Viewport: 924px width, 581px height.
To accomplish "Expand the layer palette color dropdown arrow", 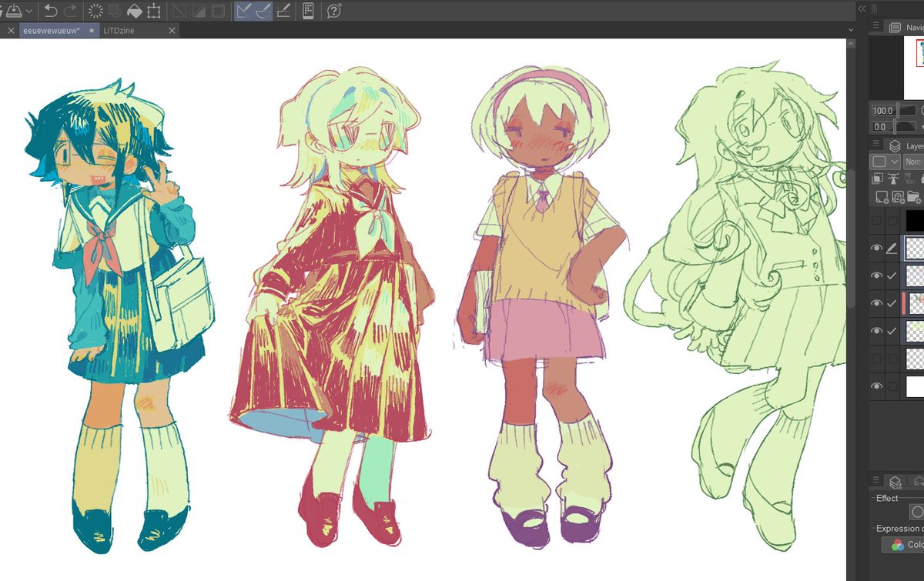I will click(894, 162).
